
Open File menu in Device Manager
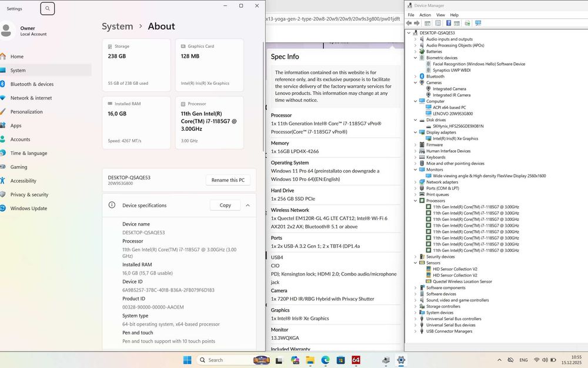click(411, 15)
